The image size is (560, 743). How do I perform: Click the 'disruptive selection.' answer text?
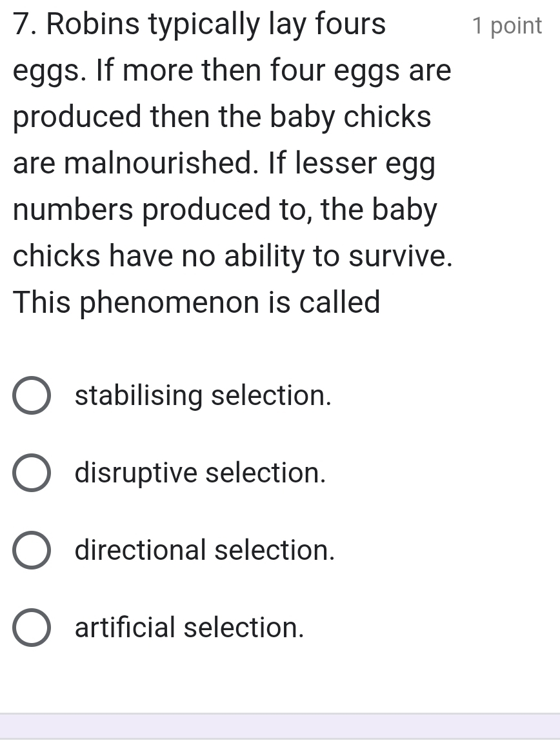coord(201,473)
